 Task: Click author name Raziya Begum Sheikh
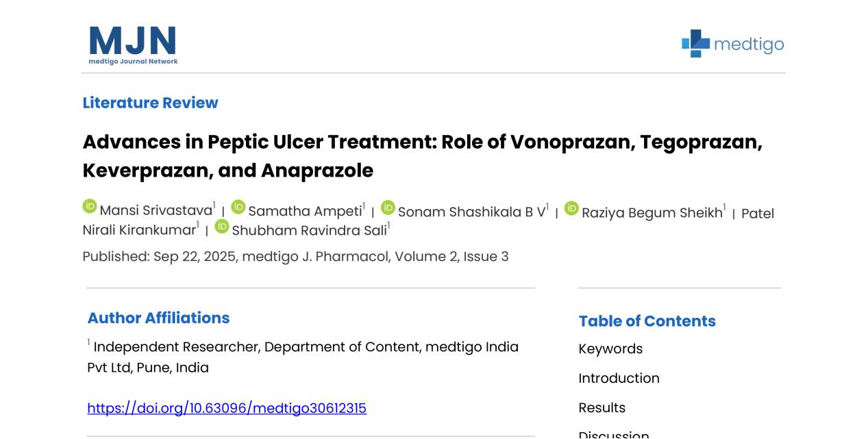click(652, 213)
